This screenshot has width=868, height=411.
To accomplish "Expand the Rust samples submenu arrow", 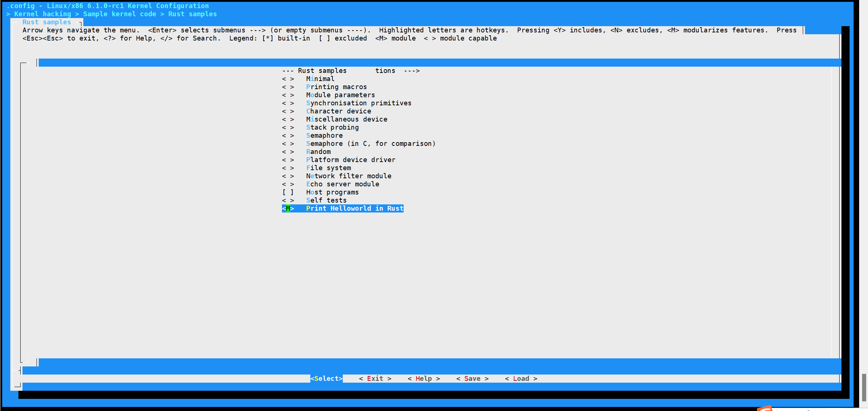I will point(412,71).
